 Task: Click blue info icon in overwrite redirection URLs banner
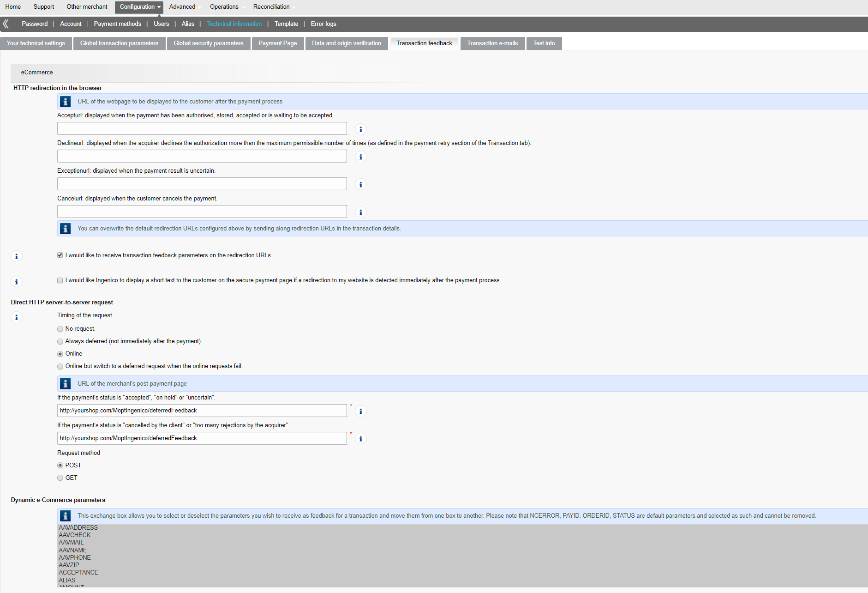(x=66, y=229)
